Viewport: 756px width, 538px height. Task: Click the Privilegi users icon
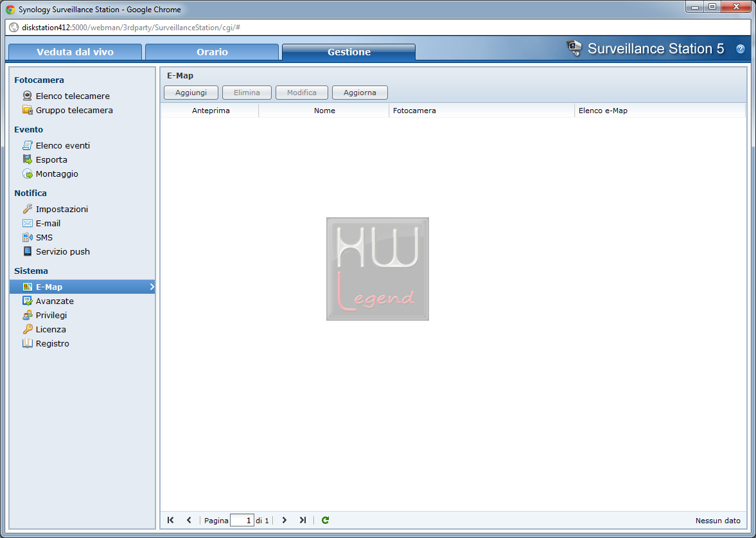(x=28, y=315)
